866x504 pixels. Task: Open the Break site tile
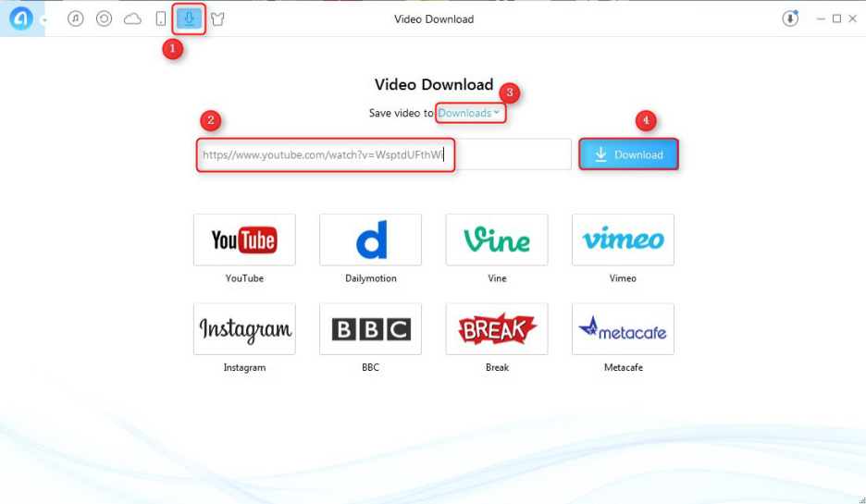click(497, 329)
